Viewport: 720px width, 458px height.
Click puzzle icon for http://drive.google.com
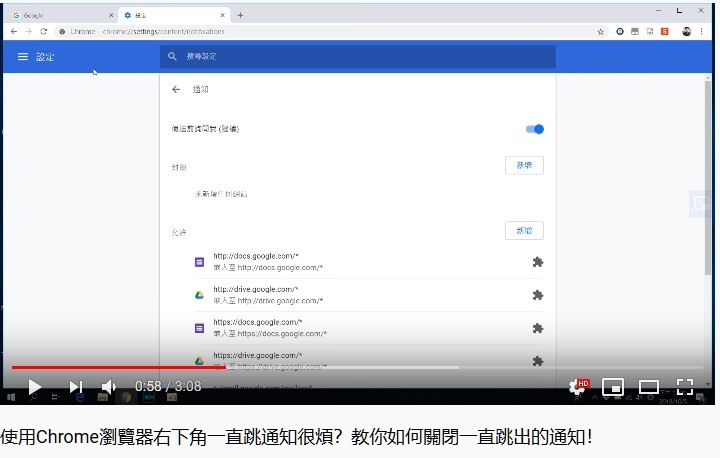[x=538, y=295]
